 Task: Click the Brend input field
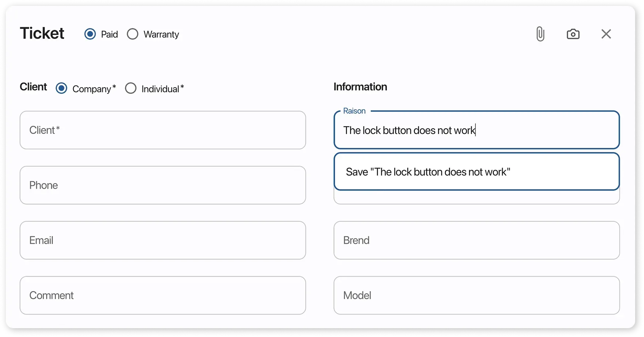click(477, 240)
